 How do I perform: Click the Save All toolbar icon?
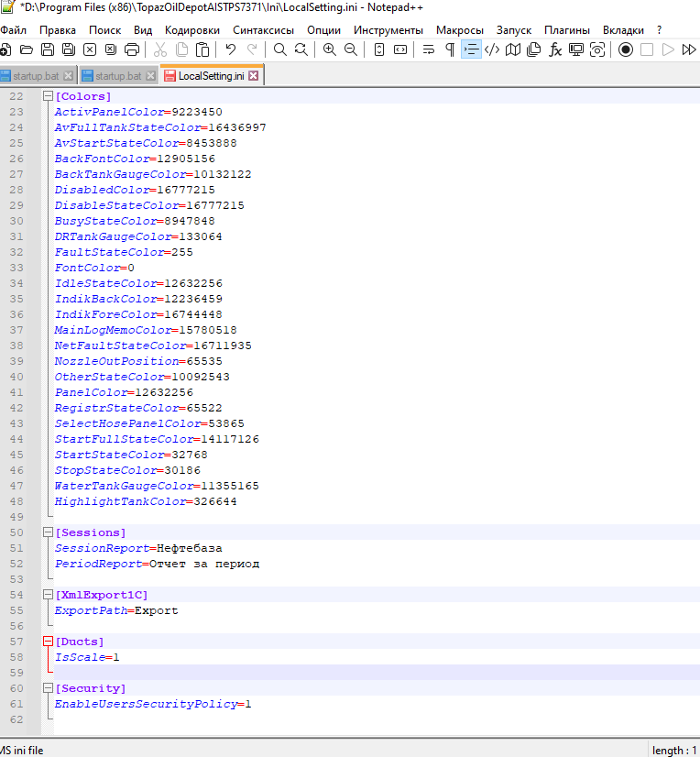69,49
